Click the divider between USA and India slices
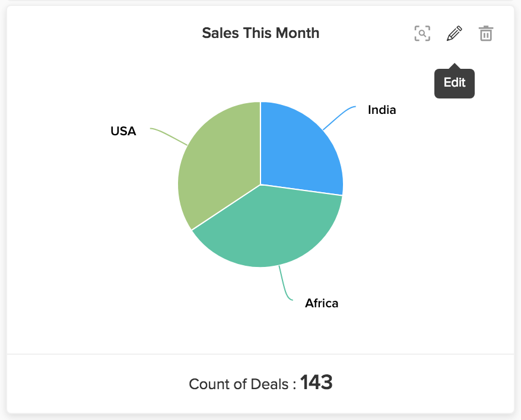 tap(260, 143)
